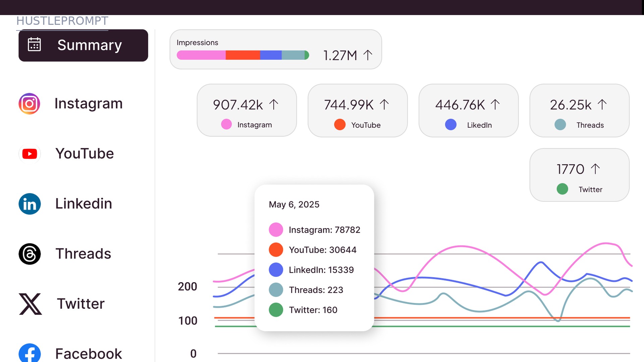The image size is (644, 362).
Task: Click the orange dot in tooltip YouTube row
Action: pos(276,250)
